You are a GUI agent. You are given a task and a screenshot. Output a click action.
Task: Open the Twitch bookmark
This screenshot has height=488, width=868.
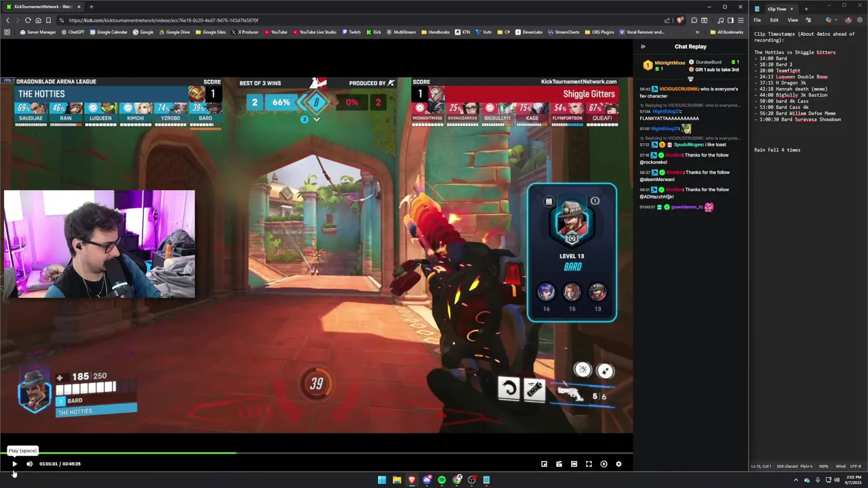pyautogui.click(x=351, y=32)
